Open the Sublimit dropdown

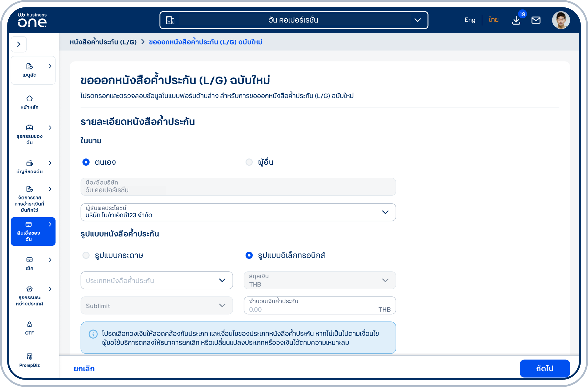(x=222, y=305)
